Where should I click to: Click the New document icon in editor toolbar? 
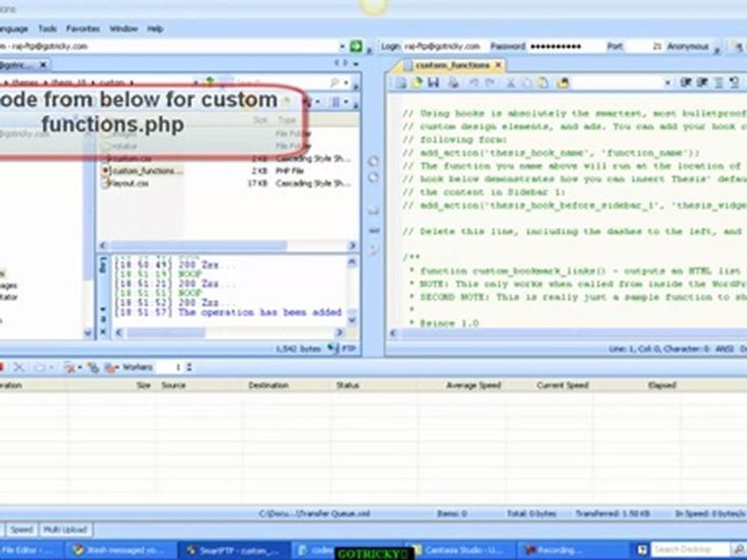[402, 83]
